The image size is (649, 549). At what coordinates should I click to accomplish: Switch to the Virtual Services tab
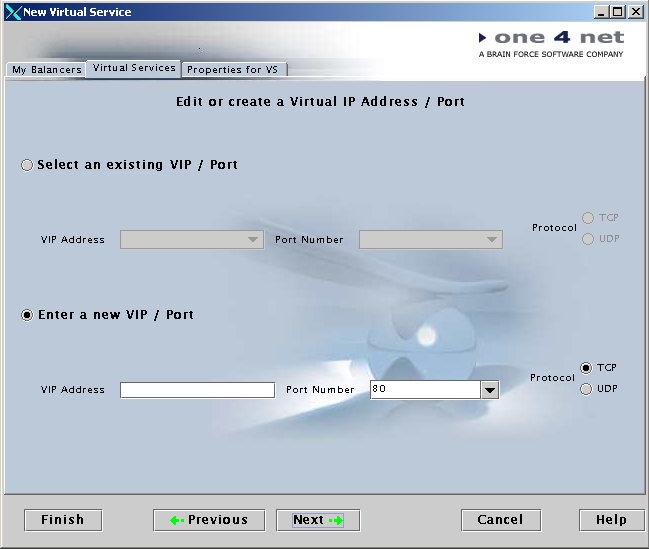pyautogui.click(x=133, y=68)
